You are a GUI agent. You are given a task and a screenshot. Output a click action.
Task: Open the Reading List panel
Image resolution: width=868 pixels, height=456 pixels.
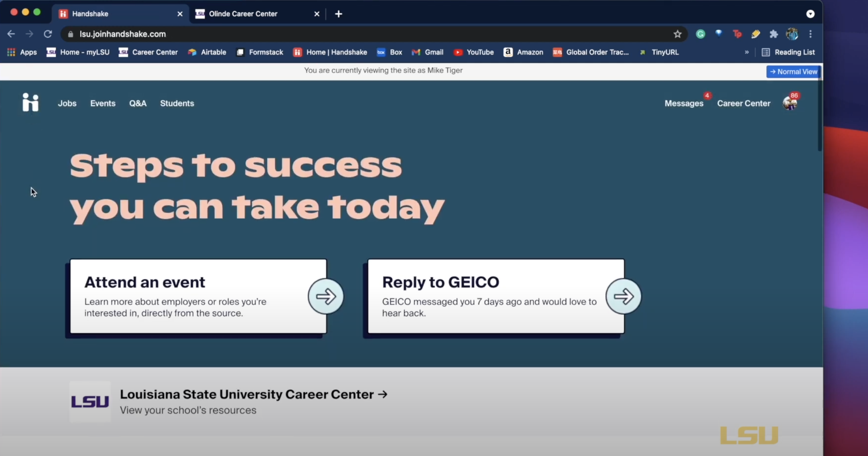point(789,52)
